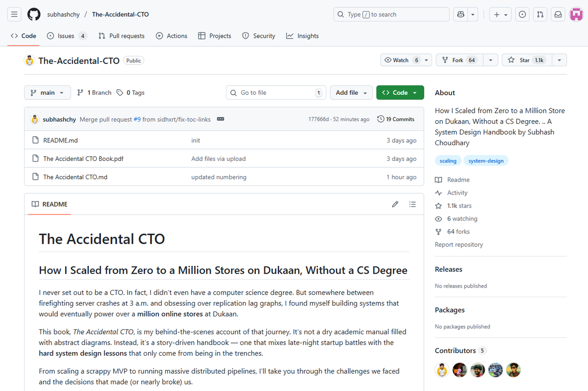Open the user profile avatar menu
The width and height of the screenshot is (588, 391).
[576, 15]
